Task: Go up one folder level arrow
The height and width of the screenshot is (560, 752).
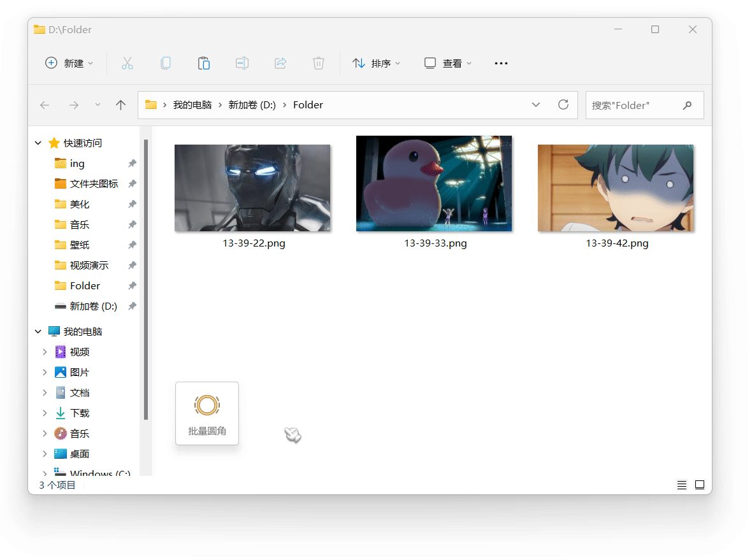Action: (121, 105)
